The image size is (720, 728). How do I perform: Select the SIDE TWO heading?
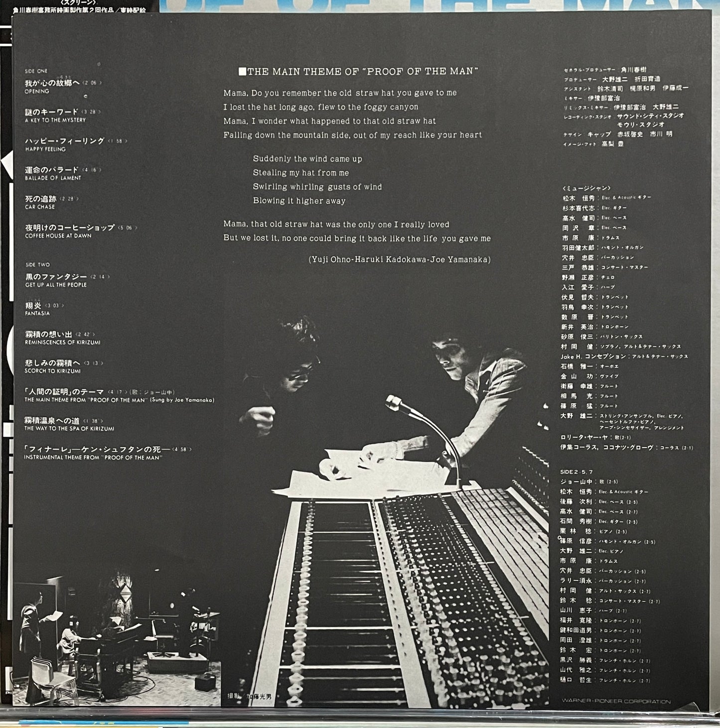pos(37,265)
